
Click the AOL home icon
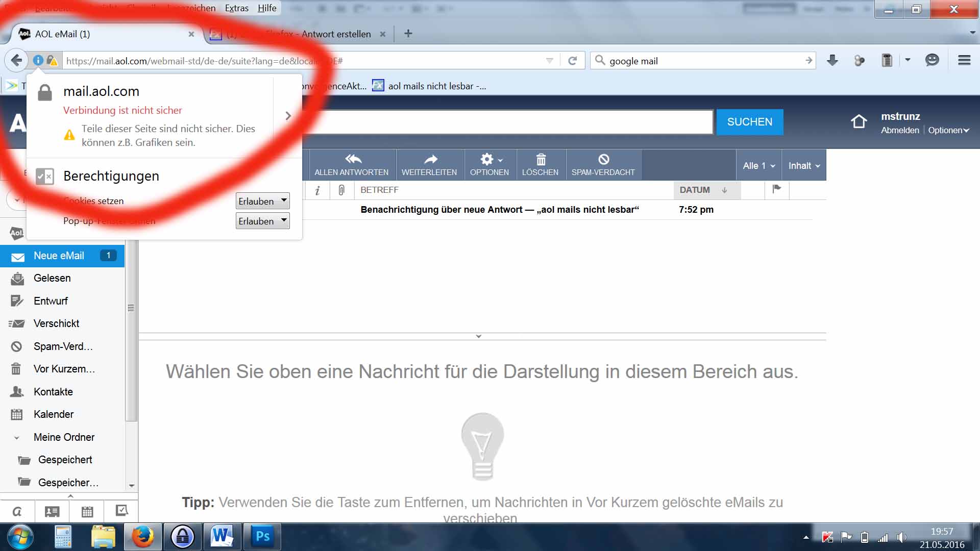pyautogui.click(x=859, y=121)
